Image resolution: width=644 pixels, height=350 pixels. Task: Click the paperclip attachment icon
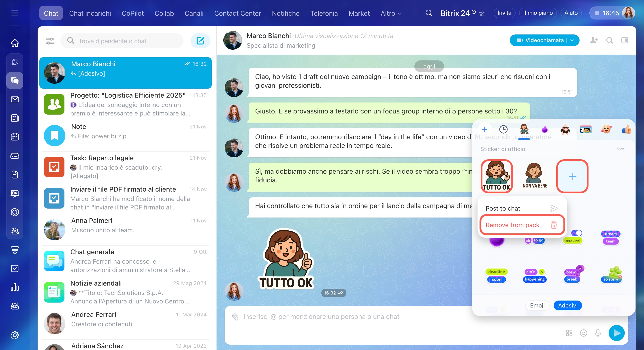pos(235,317)
